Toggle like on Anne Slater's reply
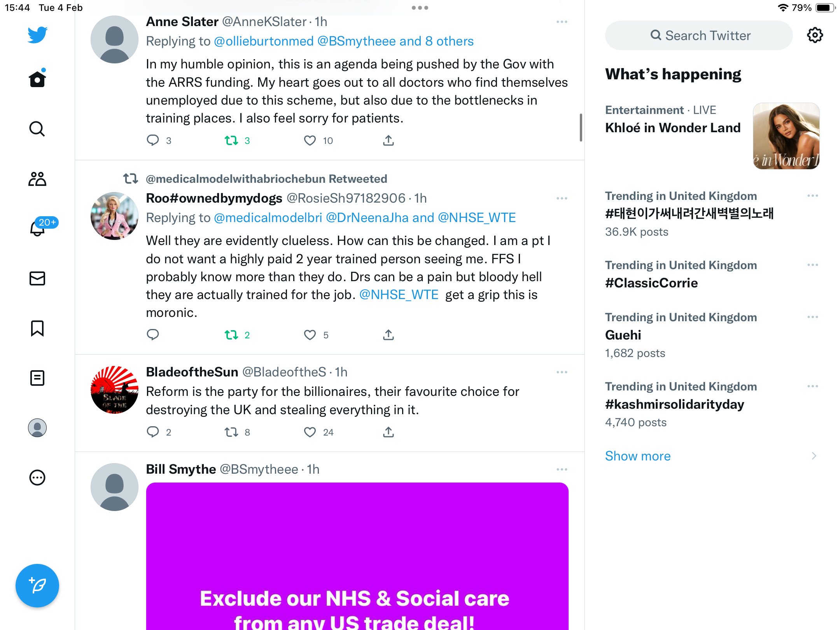The image size is (840, 630). (x=310, y=140)
